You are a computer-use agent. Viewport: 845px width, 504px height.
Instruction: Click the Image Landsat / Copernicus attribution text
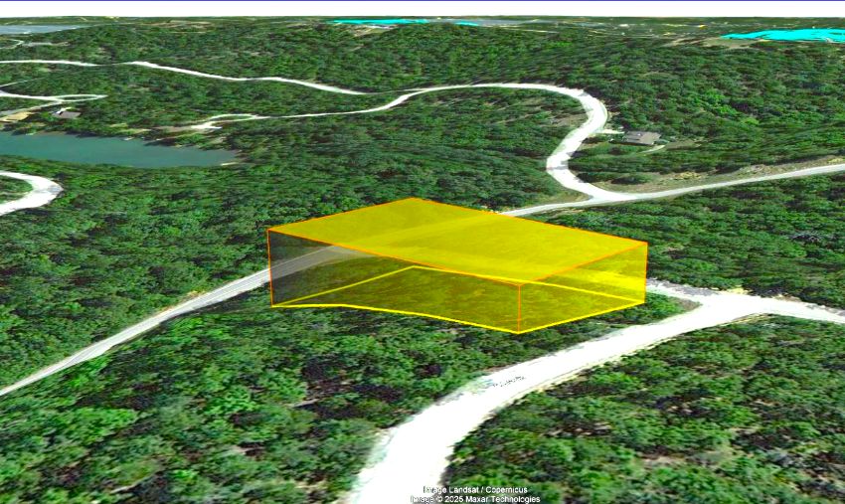475,489
